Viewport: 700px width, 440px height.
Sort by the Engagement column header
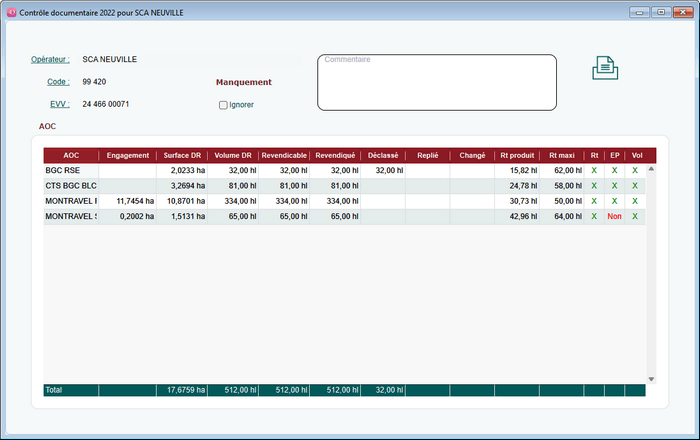(x=127, y=155)
